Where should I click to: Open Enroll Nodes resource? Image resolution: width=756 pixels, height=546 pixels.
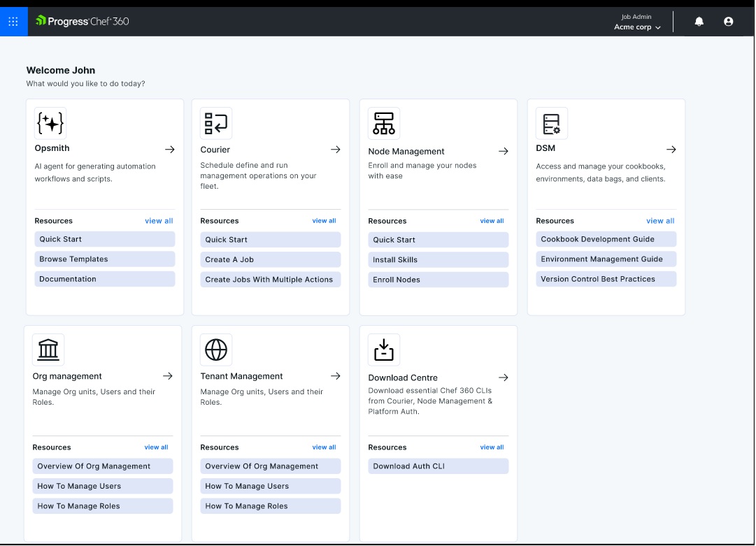pos(438,280)
